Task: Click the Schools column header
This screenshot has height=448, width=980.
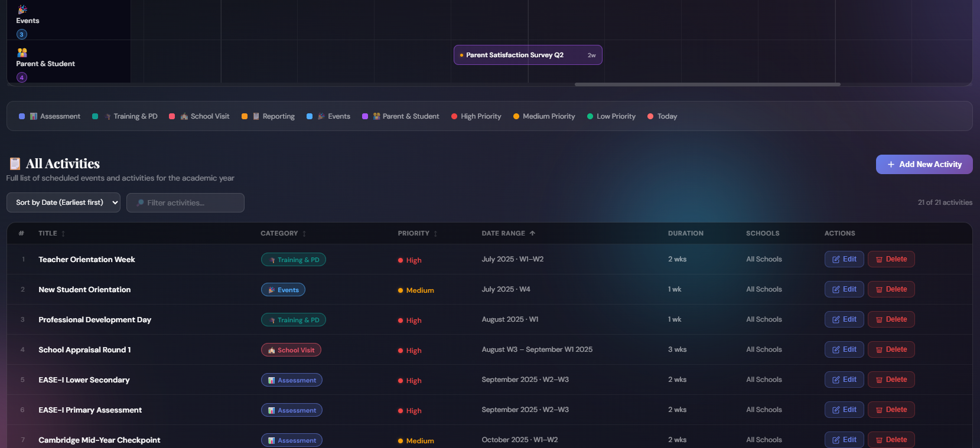Action: click(763, 233)
